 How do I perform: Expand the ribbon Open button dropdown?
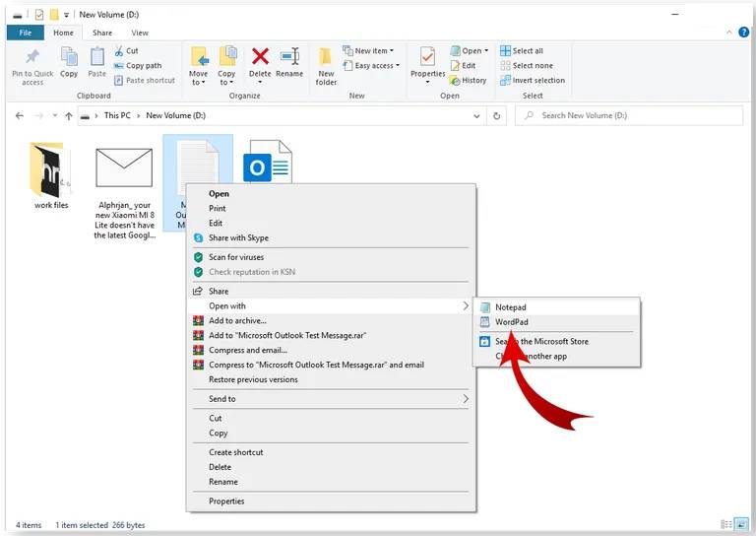click(486, 50)
